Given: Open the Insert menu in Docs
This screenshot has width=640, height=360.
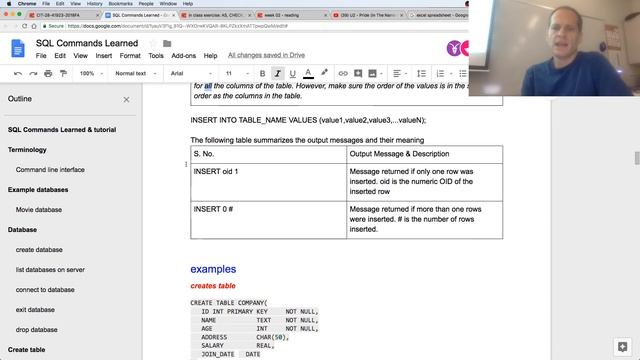Looking at the screenshot, I should point(104,56).
